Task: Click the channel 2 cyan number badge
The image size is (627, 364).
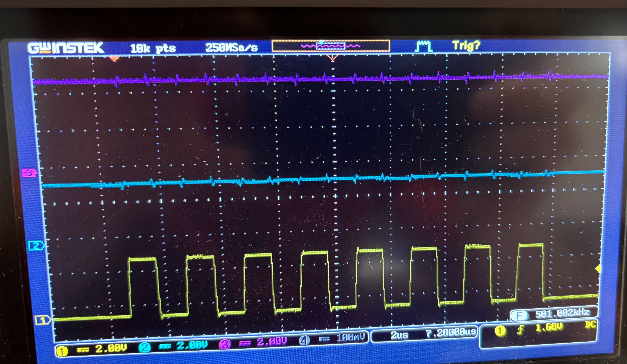Action: pos(145,347)
